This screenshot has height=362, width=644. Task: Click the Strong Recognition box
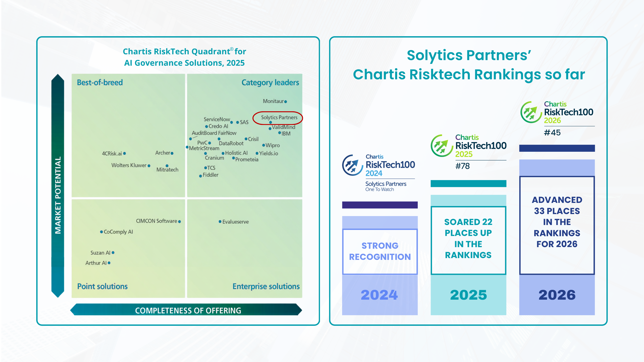(380, 251)
